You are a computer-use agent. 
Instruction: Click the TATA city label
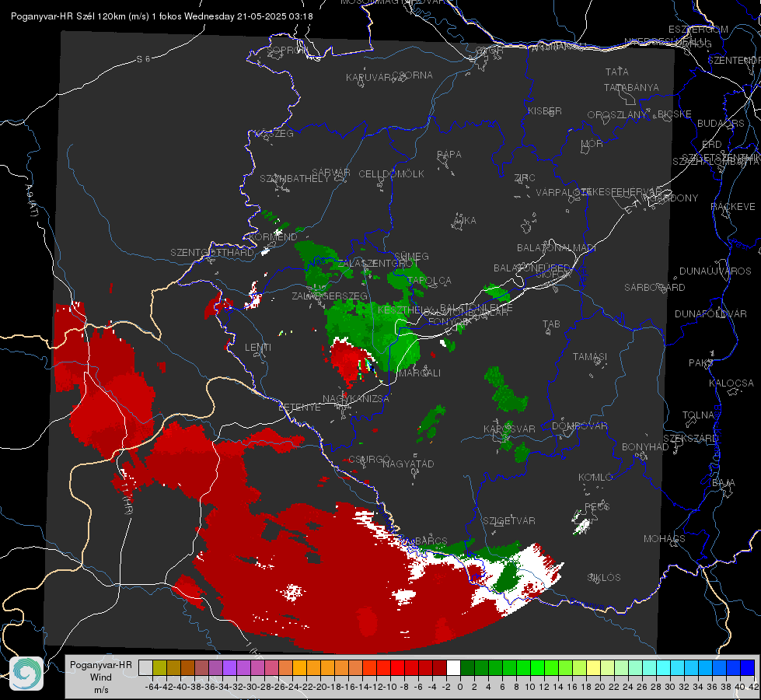617,72
